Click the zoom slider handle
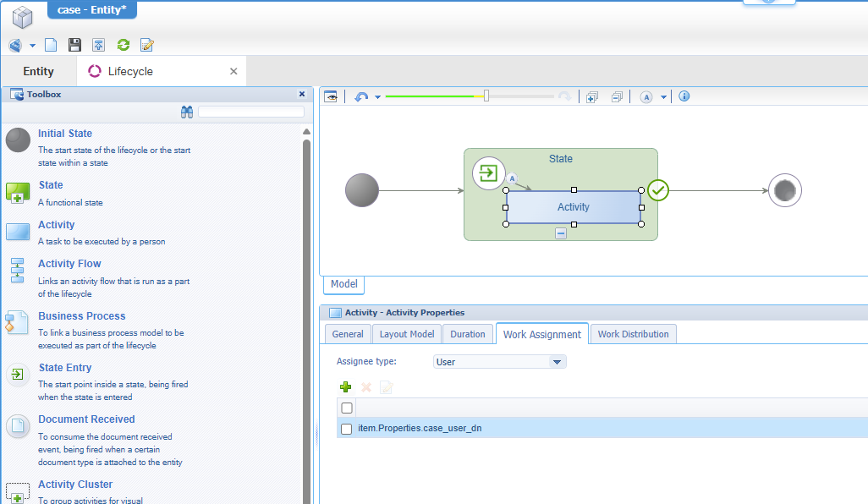This screenshot has height=504, width=868. click(486, 96)
